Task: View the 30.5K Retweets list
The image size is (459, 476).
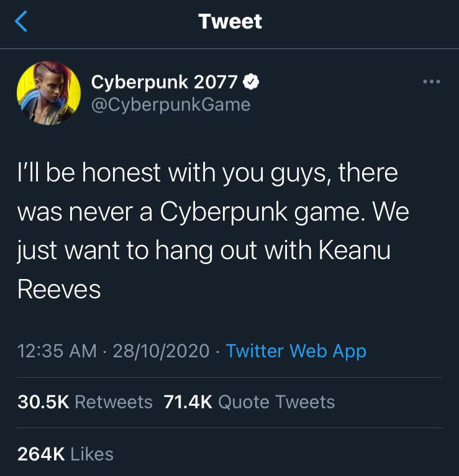Action: [85, 402]
